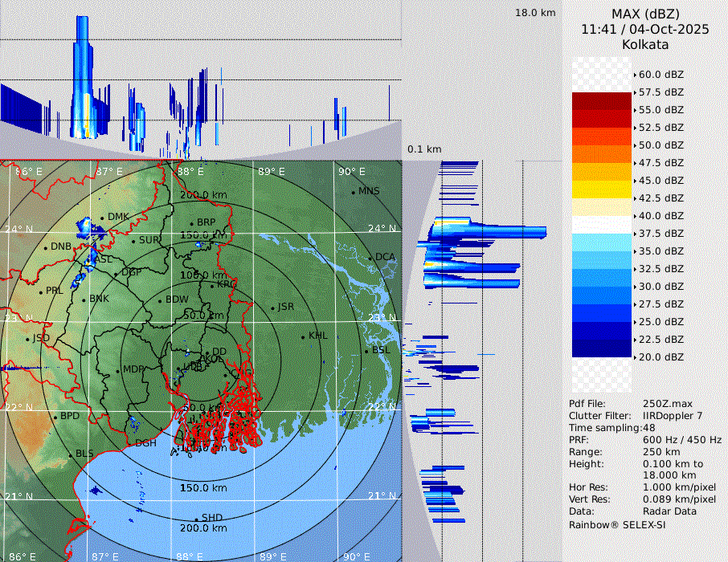
Task: Click the arrow tick beside 60.0 dBZ
Action: 635,75
